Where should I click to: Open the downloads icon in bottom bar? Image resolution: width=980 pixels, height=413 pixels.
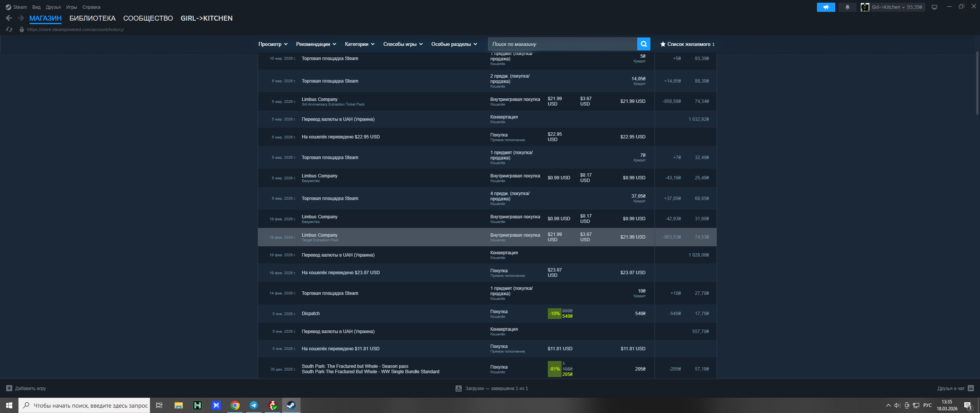coord(458,388)
